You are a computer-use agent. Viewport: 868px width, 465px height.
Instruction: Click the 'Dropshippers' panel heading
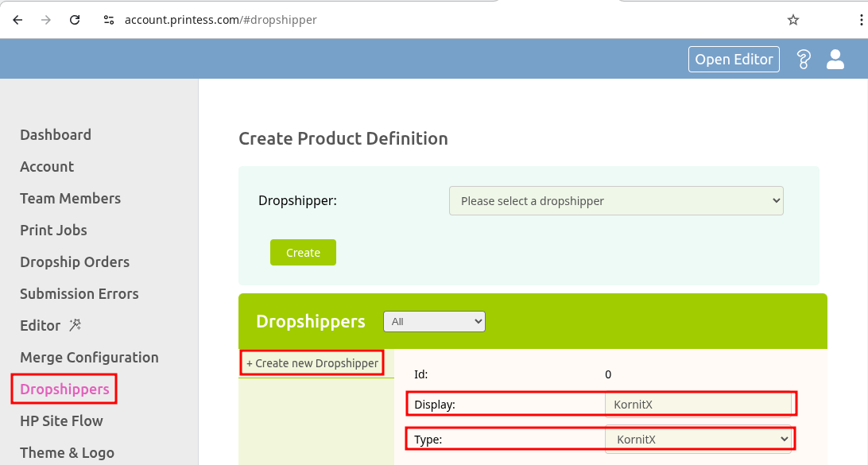pyautogui.click(x=311, y=322)
